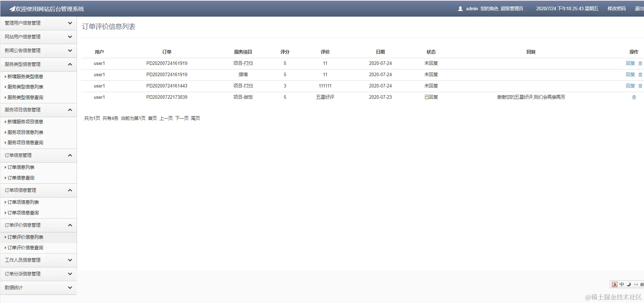The image size is (644, 303).
Task: Open 服务类型信息查询 menu item
Action: point(25,97)
